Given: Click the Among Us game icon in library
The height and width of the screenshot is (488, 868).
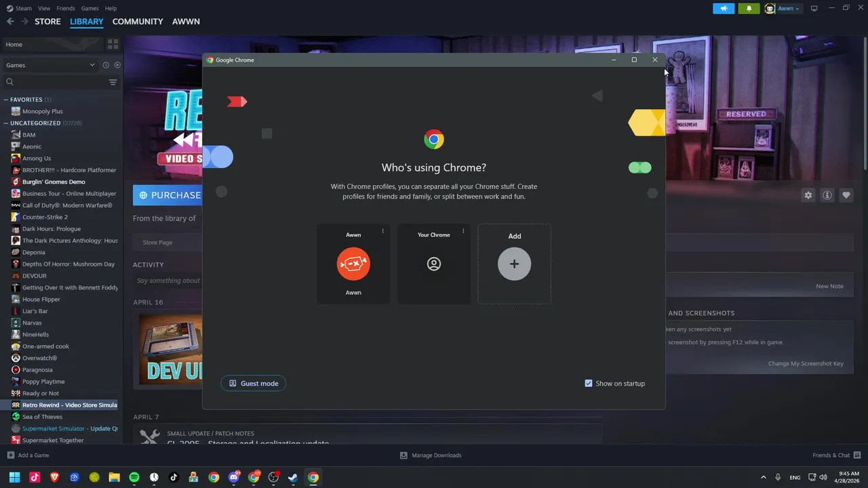Looking at the screenshot, I should point(16,158).
